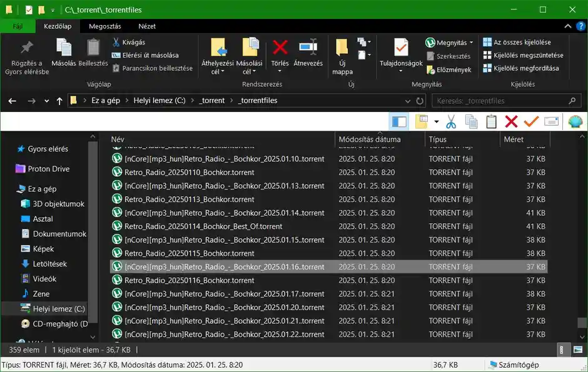The height and width of the screenshot is (372, 588).
Task: Select all with Az összes kijelölése
Action: (x=517, y=43)
